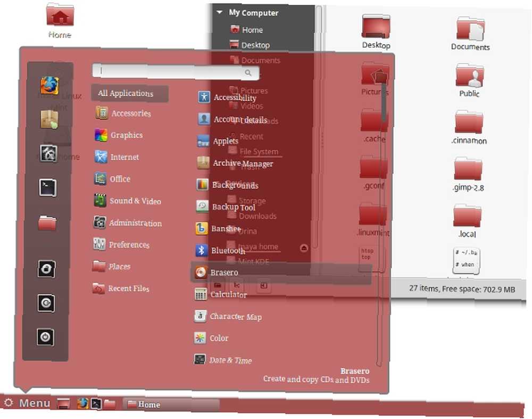Open the Recent Files category
Viewport: 532px width, 419px height.
coord(120,288)
